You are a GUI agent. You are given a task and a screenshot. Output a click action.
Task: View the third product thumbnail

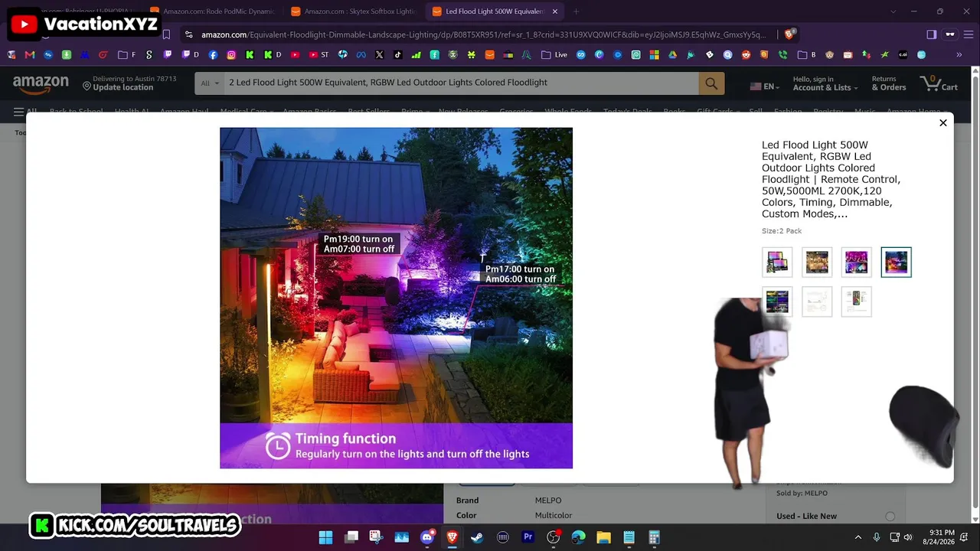click(x=857, y=262)
